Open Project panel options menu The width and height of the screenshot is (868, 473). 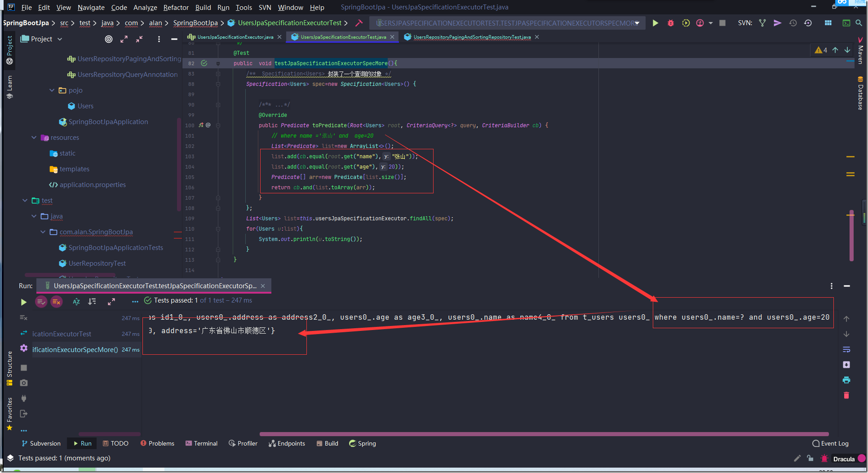[x=159, y=39]
